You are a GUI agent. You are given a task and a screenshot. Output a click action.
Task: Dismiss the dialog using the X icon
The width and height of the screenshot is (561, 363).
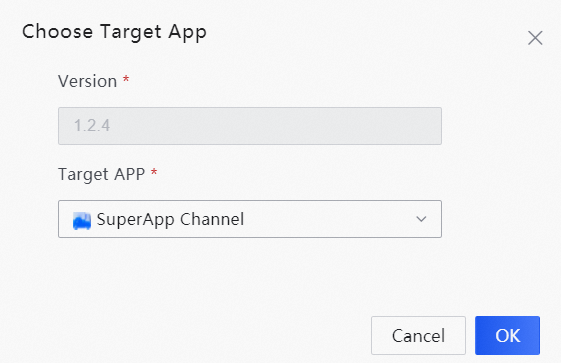[535, 38]
